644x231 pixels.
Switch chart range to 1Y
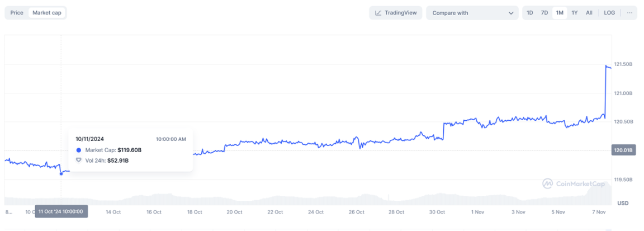pyautogui.click(x=574, y=13)
